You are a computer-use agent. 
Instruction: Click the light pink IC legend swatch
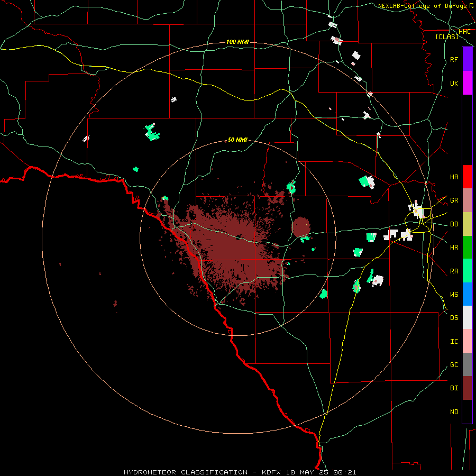(467, 341)
